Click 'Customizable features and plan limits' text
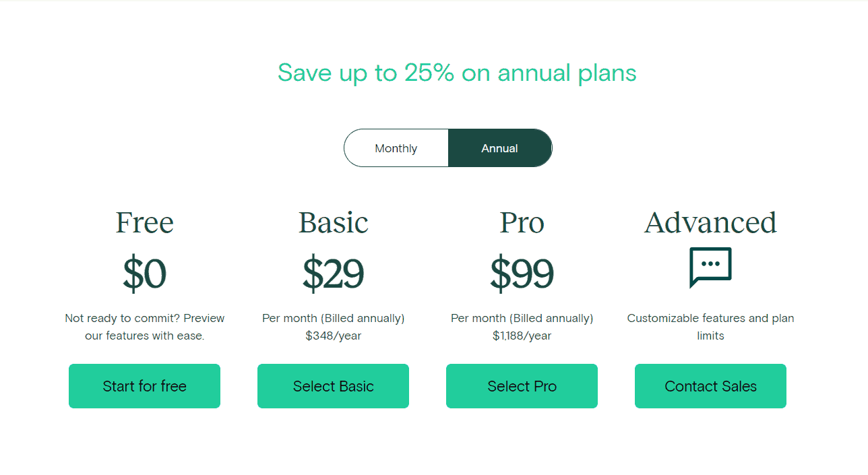The image size is (868, 475). pyautogui.click(x=710, y=326)
